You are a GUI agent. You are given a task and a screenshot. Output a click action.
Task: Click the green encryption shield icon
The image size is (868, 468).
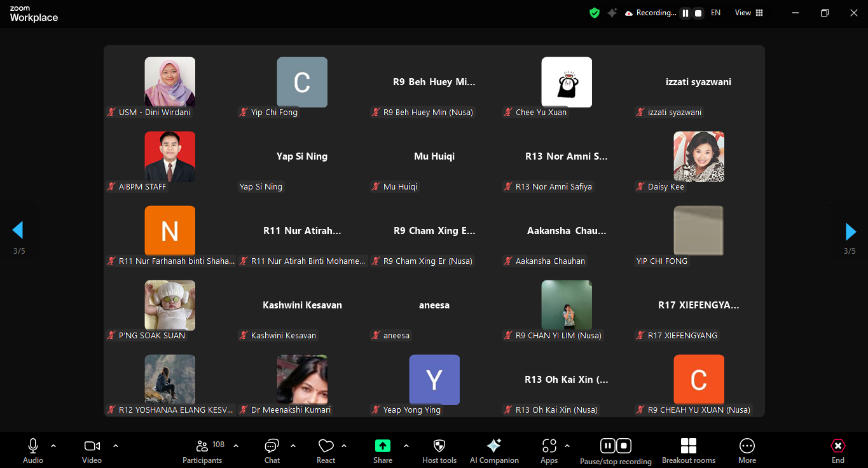(x=595, y=13)
